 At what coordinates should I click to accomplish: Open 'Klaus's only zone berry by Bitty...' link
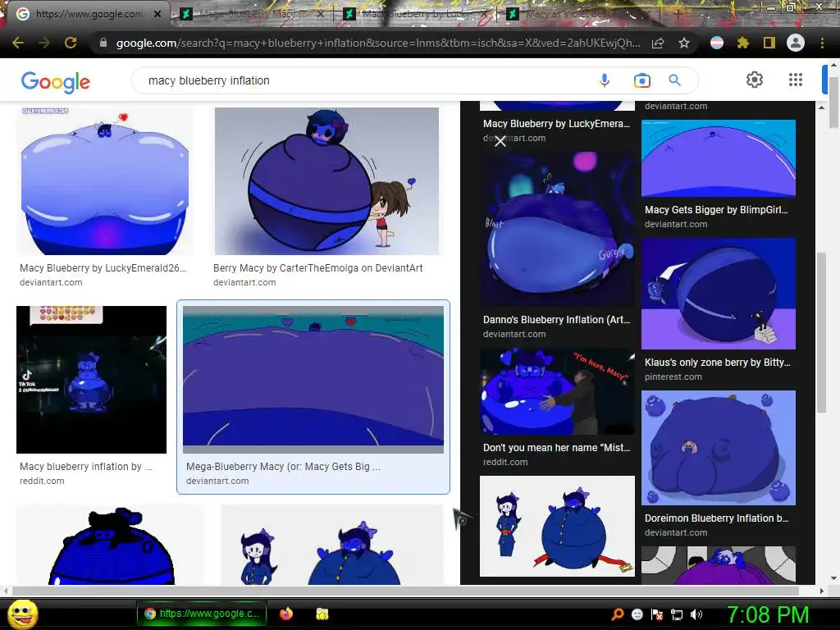pos(717,363)
